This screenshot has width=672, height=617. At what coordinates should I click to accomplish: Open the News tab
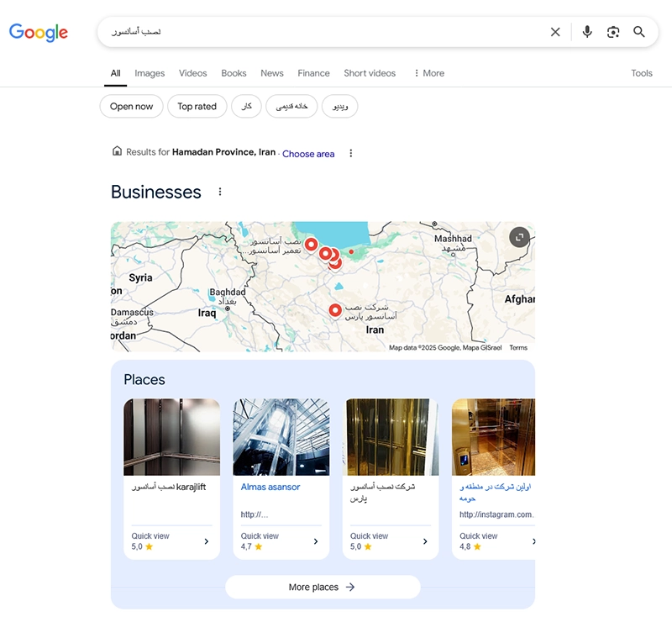[272, 73]
